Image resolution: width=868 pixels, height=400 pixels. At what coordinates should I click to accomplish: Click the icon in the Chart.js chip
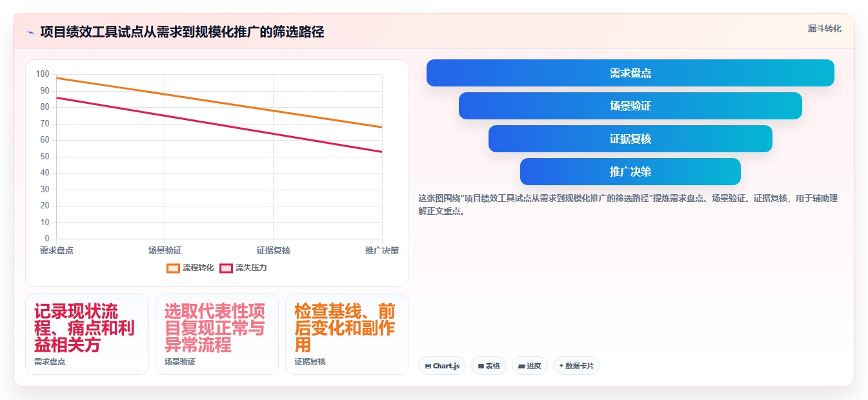pos(428,366)
